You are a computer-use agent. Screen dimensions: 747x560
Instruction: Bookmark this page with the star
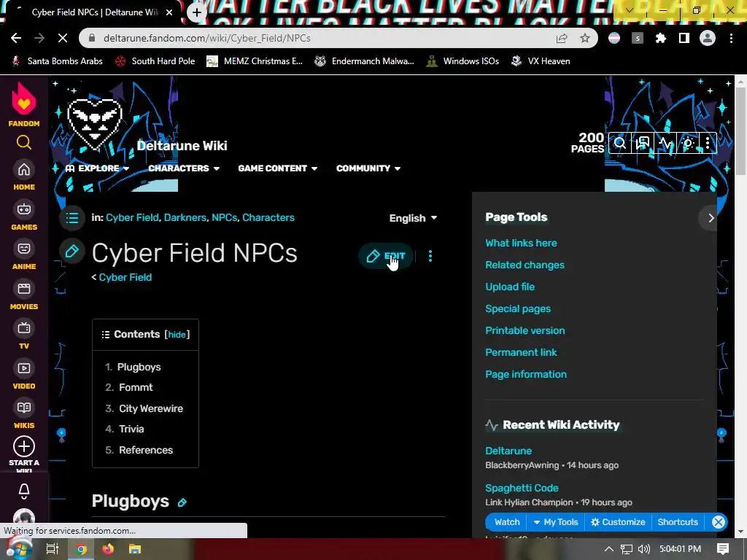(585, 38)
